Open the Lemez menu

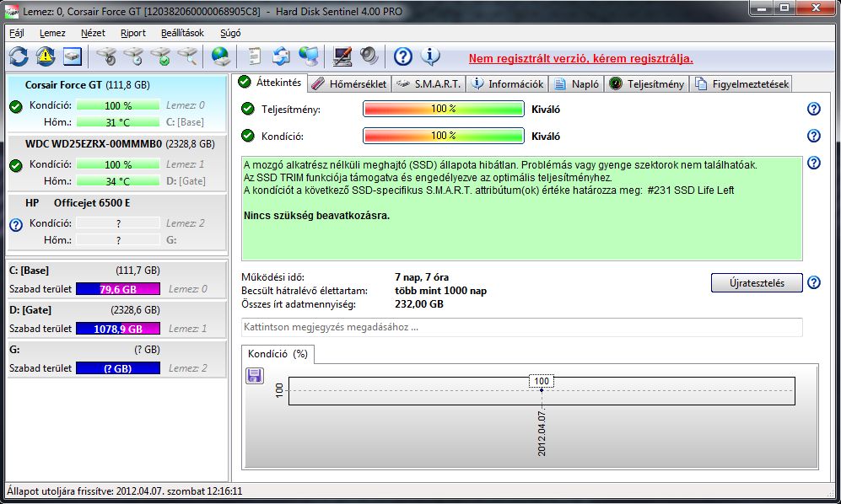(52, 33)
